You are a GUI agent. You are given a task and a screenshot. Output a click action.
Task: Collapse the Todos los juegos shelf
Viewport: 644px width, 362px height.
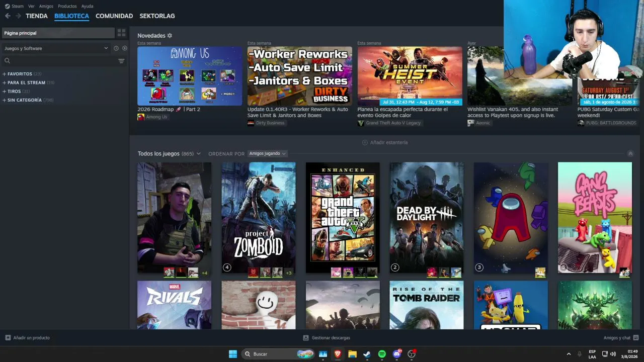pos(630,154)
